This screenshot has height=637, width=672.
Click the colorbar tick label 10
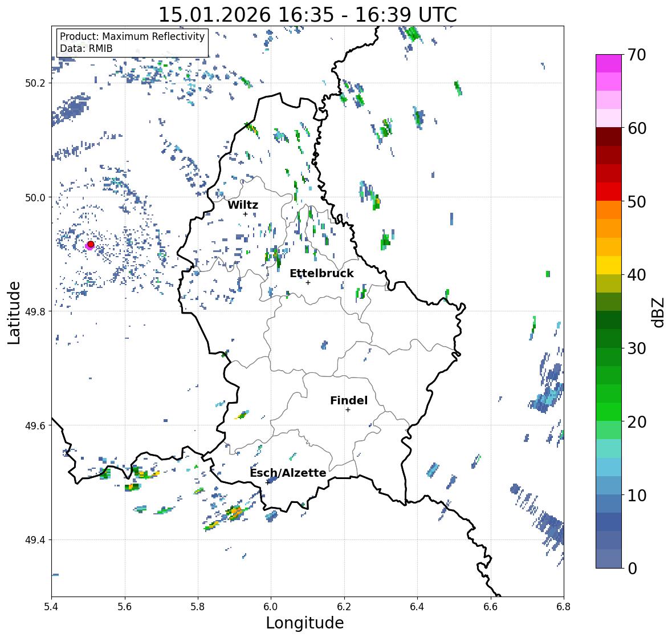637,495
